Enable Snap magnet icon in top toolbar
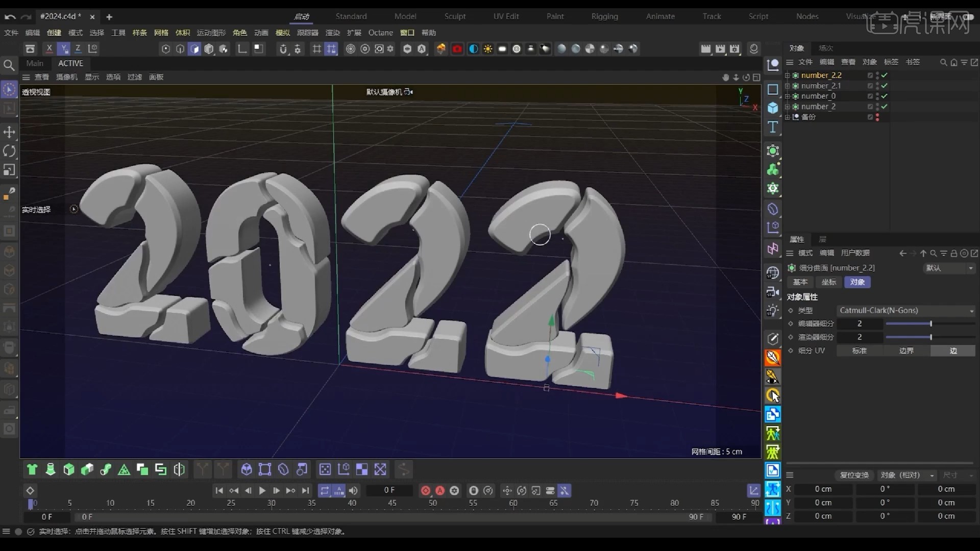The height and width of the screenshot is (551, 980). pyautogui.click(x=283, y=49)
